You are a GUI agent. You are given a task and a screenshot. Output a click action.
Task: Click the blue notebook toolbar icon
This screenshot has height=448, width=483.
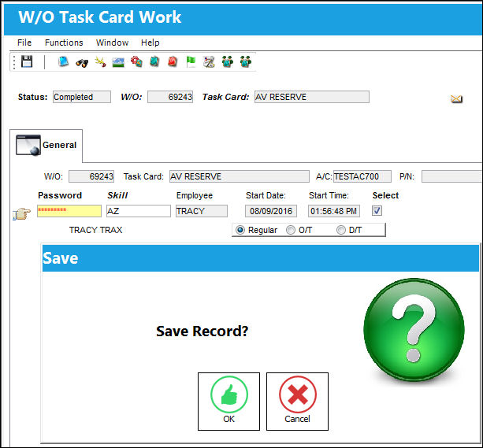[x=64, y=61]
